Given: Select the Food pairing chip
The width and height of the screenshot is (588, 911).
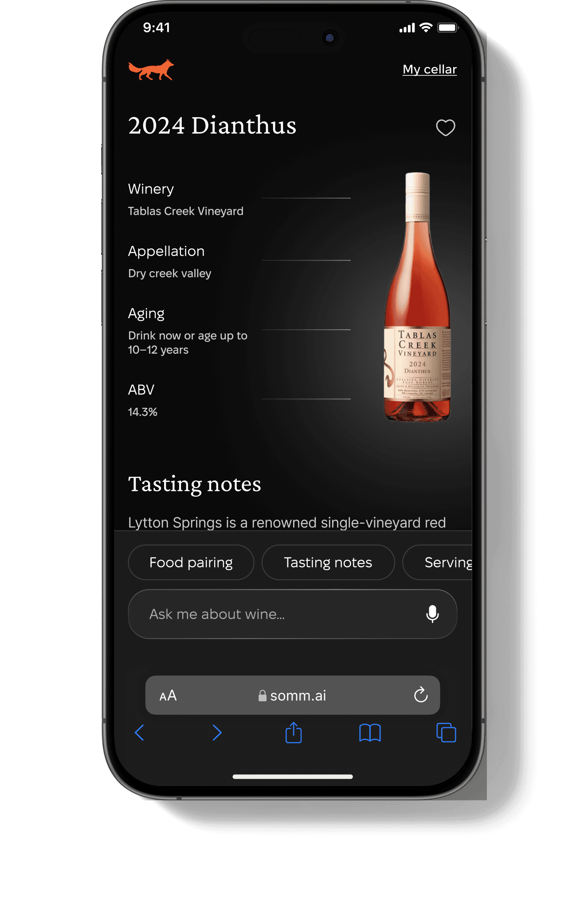Looking at the screenshot, I should point(191,562).
